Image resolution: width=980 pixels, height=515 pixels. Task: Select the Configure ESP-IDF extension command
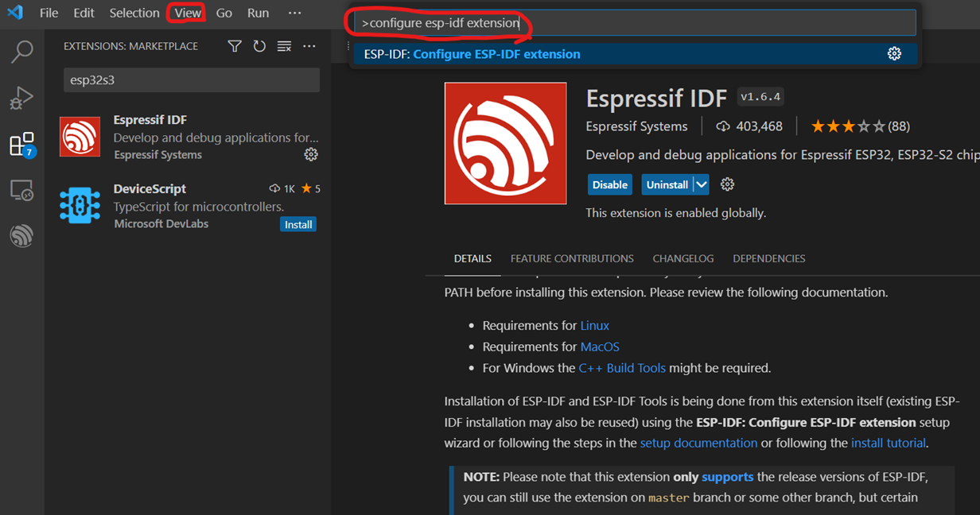click(x=636, y=54)
